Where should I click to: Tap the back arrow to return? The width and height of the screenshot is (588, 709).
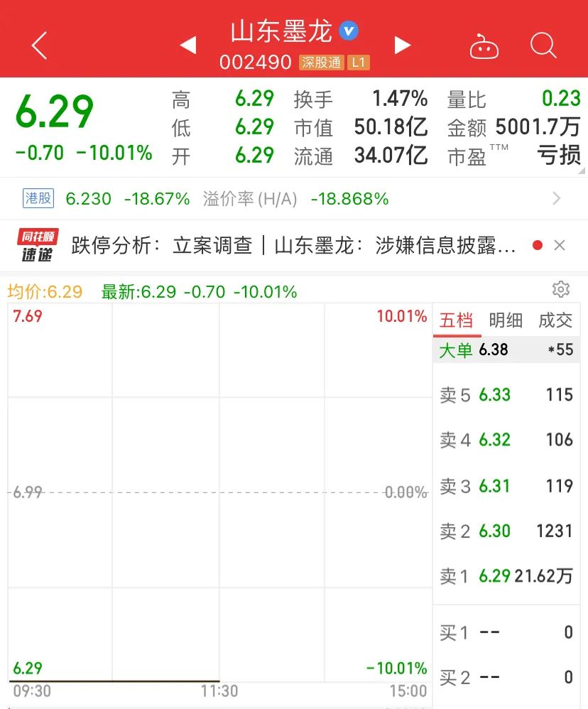pyautogui.click(x=37, y=45)
